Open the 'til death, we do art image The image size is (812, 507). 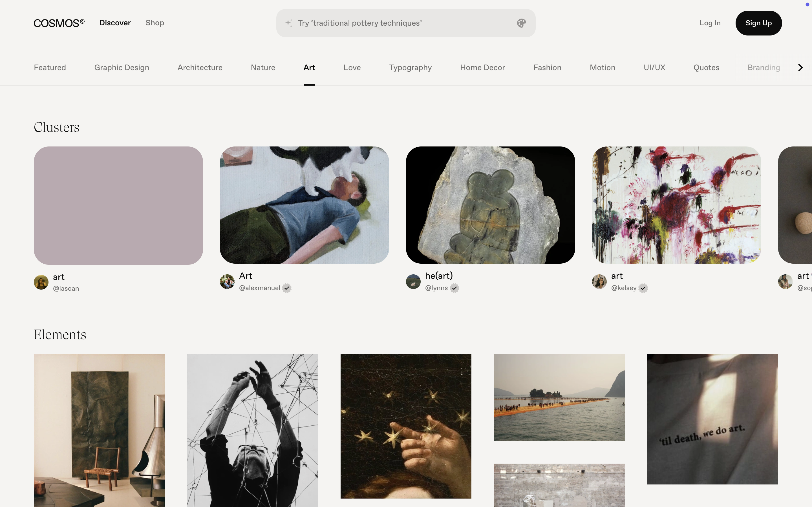(712, 419)
